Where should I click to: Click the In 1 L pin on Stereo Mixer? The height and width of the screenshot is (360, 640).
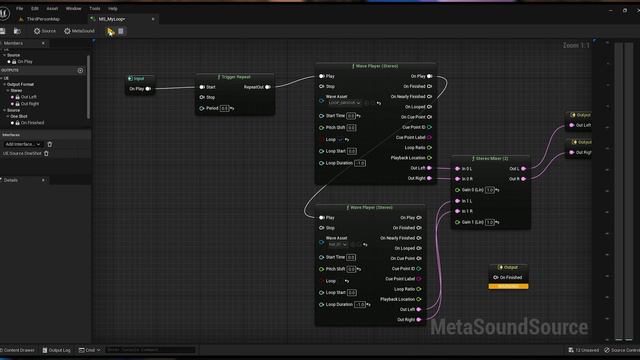pyautogui.click(x=457, y=201)
